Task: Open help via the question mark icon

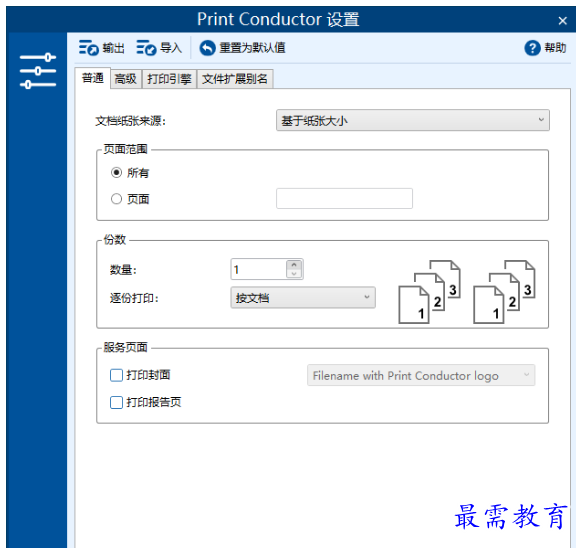Action: point(532,48)
